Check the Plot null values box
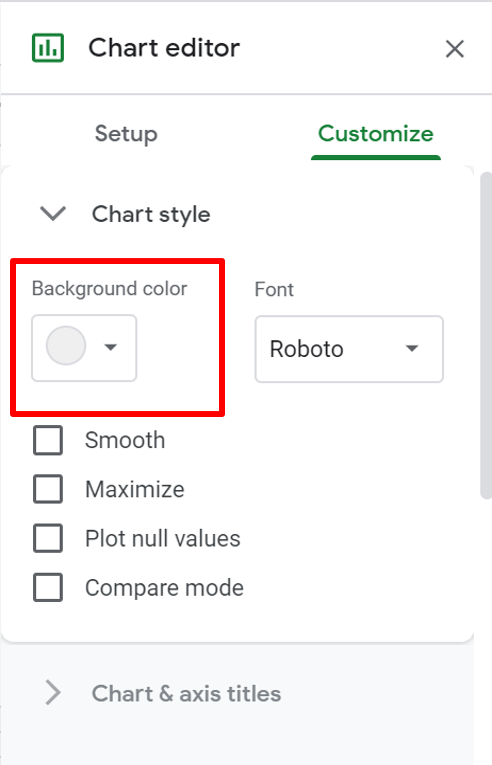The height and width of the screenshot is (765, 492). coord(48,538)
